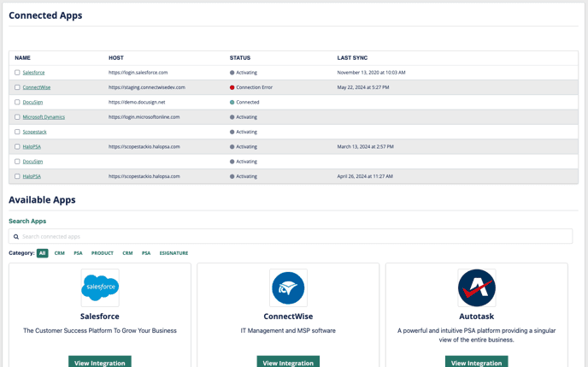This screenshot has height=367, width=588.
Task: Click the HOST column header
Action: pyautogui.click(x=116, y=58)
